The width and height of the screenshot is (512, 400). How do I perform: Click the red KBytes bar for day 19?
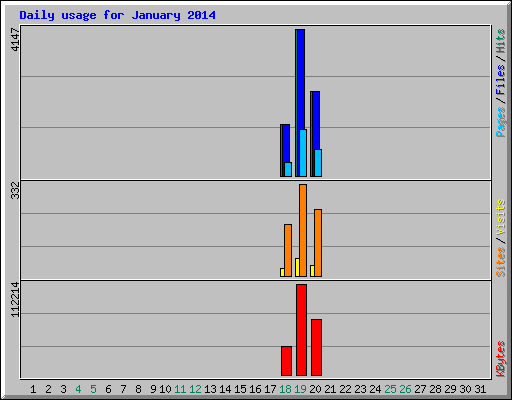tap(301, 330)
